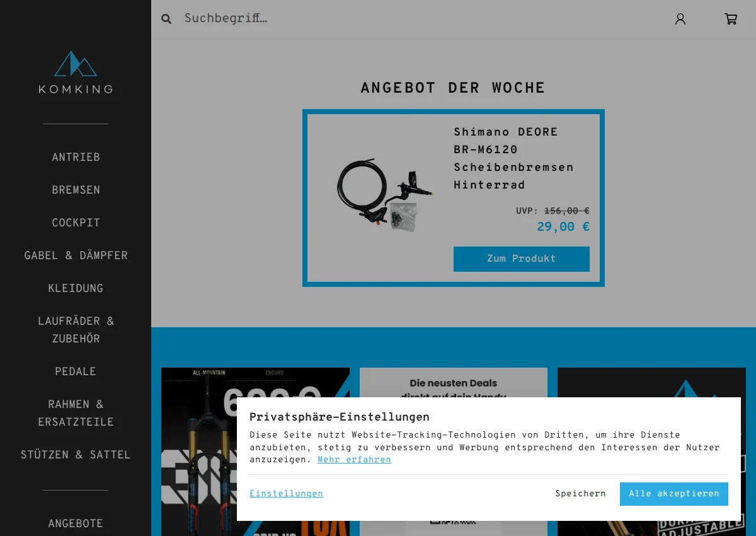The width and height of the screenshot is (756, 536).
Task: Open the ANGEBOTE menu entry
Action: [76, 523]
